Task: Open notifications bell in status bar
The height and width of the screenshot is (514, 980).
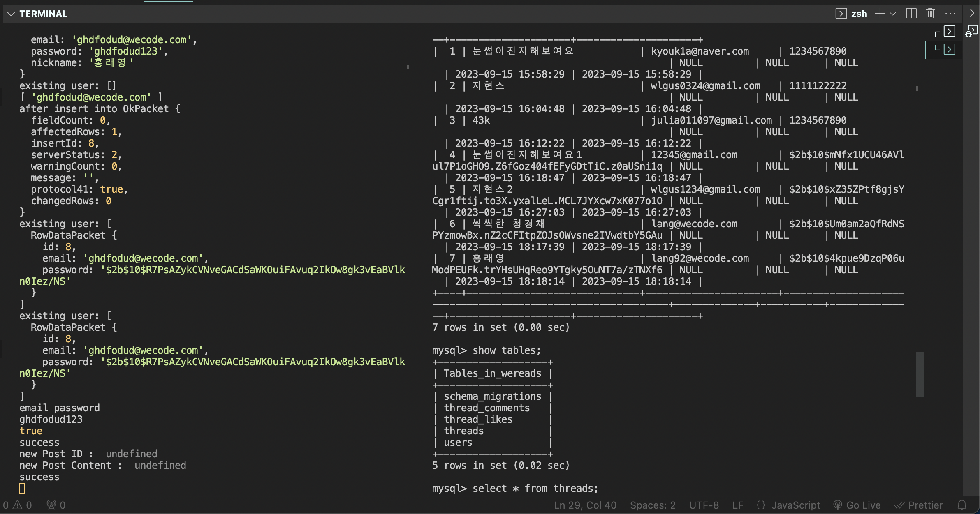Action: coord(962,505)
